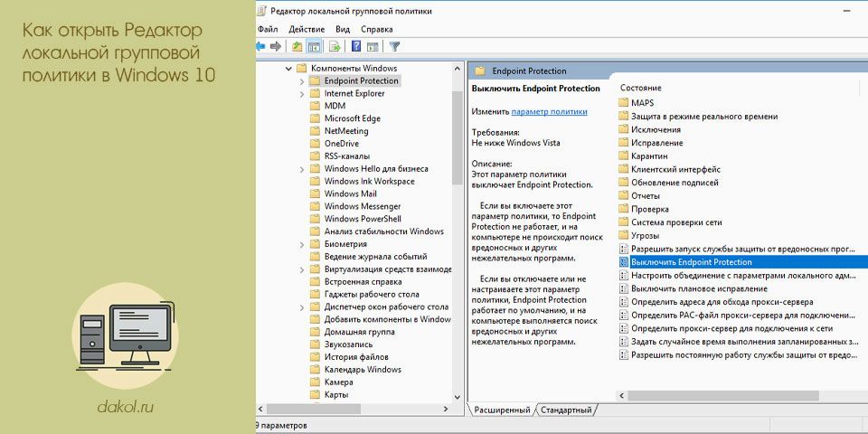Click the folder icon beside NetMeeting
868x434 pixels.
coord(315,130)
